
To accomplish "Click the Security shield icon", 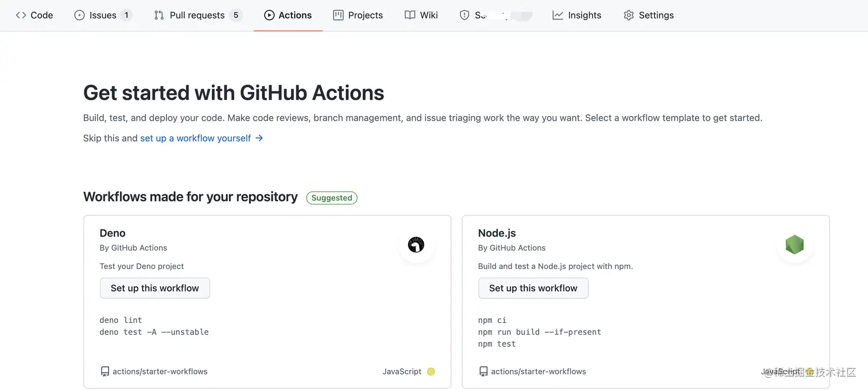I will (x=464, y=16).
